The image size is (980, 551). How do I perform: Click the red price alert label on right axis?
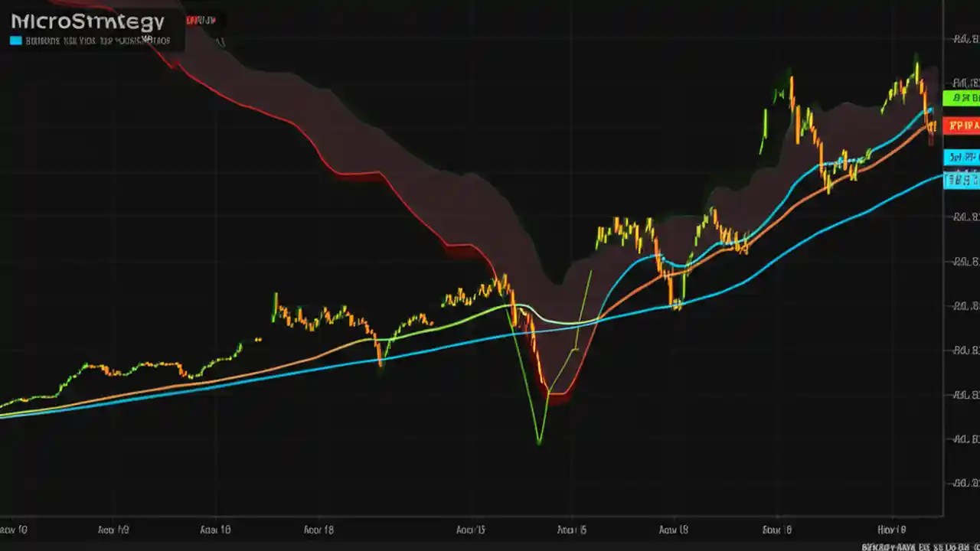(x=962, y=126)
